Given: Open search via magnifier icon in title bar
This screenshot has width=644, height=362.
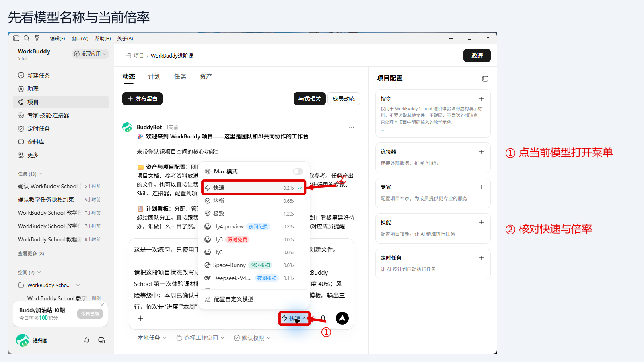Looking at the screenshot, I should tap(27, 38).
